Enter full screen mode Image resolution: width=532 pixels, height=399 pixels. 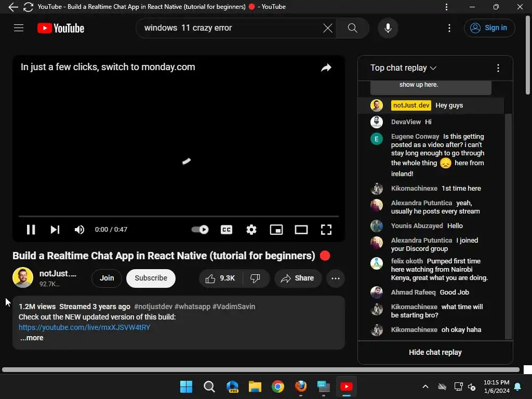click(x=326, y=230)
